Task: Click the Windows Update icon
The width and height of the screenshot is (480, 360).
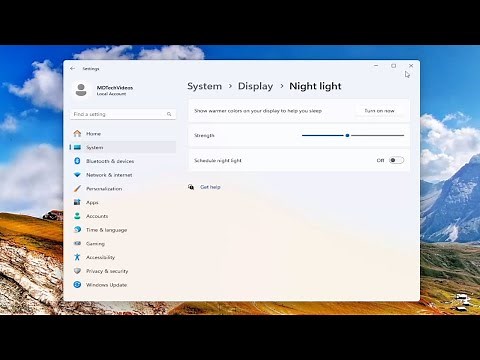Action: pos(77,285)
